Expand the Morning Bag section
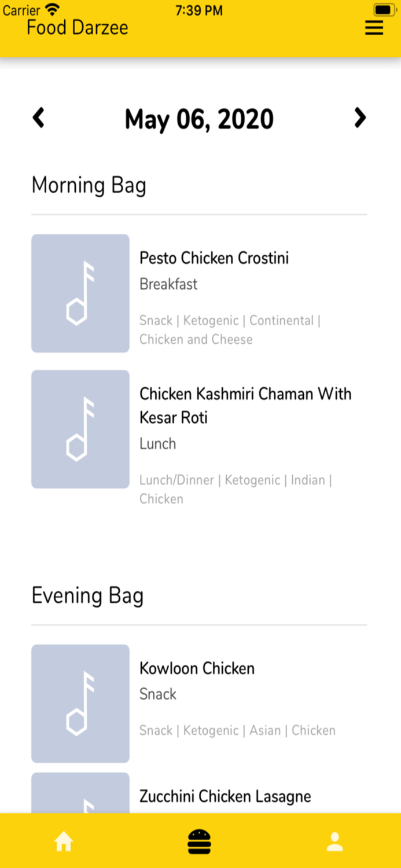Screen dimensions: 401x868 pyautogui.click(x=89, y=185)
